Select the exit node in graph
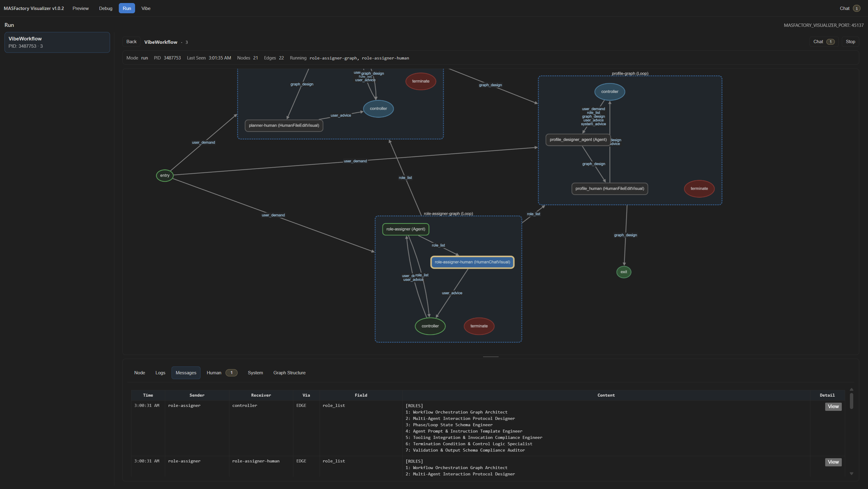The width and height of the screenshot is (868, 489). tap(623, 272)
